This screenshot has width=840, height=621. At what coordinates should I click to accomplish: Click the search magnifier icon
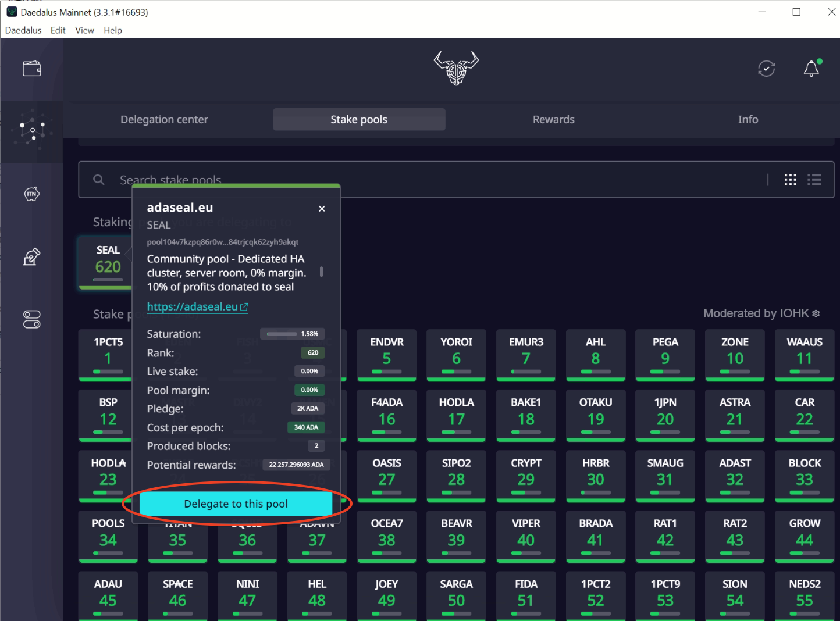click(x=99, y=180)
